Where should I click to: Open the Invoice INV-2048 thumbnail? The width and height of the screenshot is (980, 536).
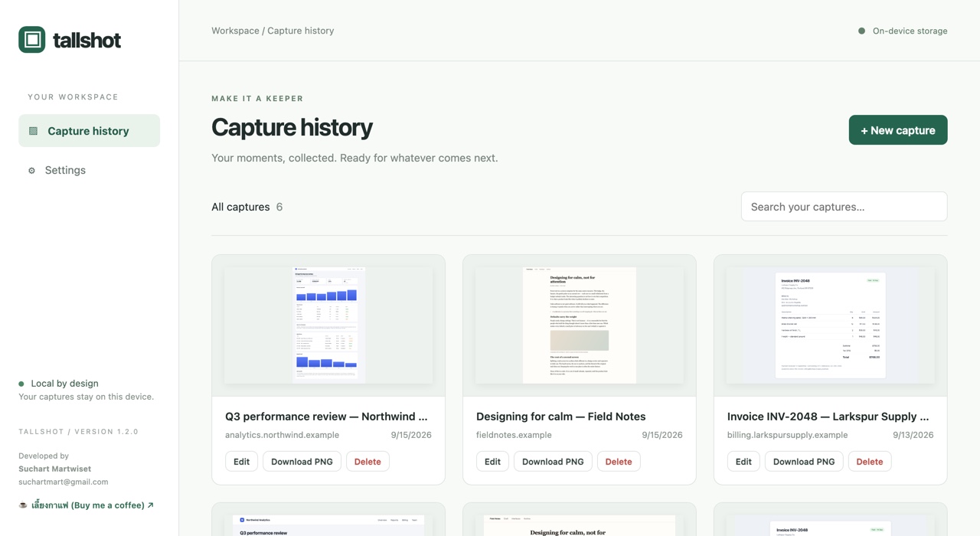coord(831,325)
